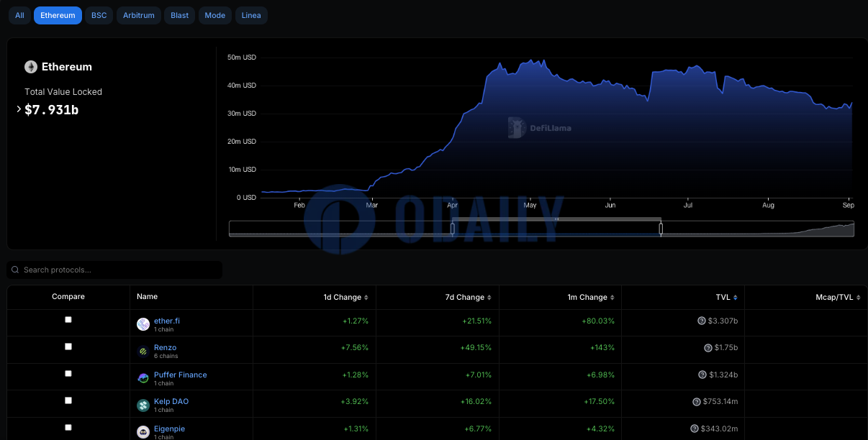Check the compare box for Puffer Finance
The height and width of the screenshot is (440, 868).
point(68,373)
